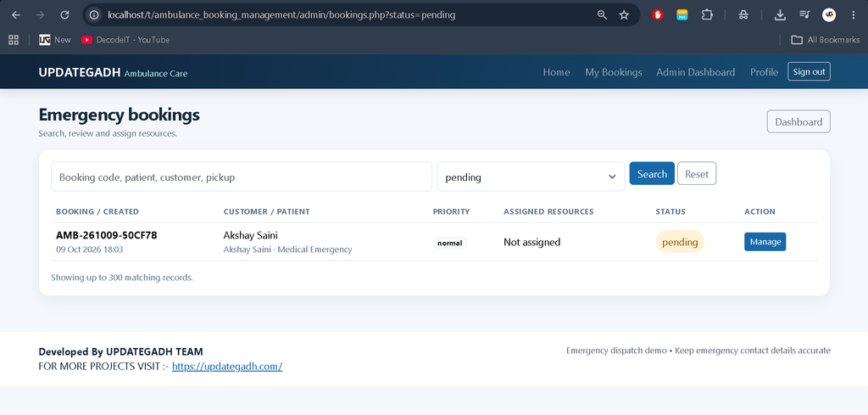Click the Reset button
Viewport: 868px width, 415px height.
[697, 173]
